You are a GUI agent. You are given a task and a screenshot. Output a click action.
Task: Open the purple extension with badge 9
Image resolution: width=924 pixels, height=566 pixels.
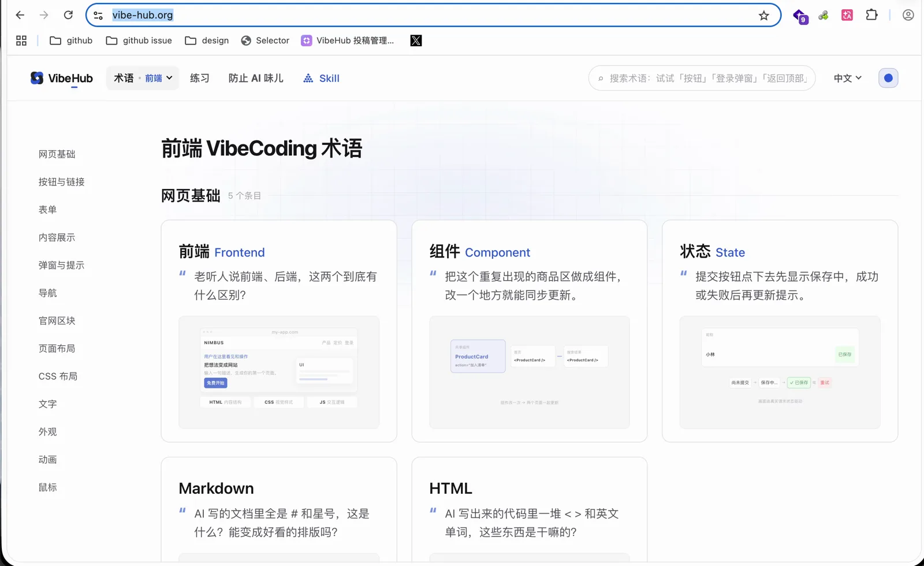pyautogui.click(x=800, y=16)
